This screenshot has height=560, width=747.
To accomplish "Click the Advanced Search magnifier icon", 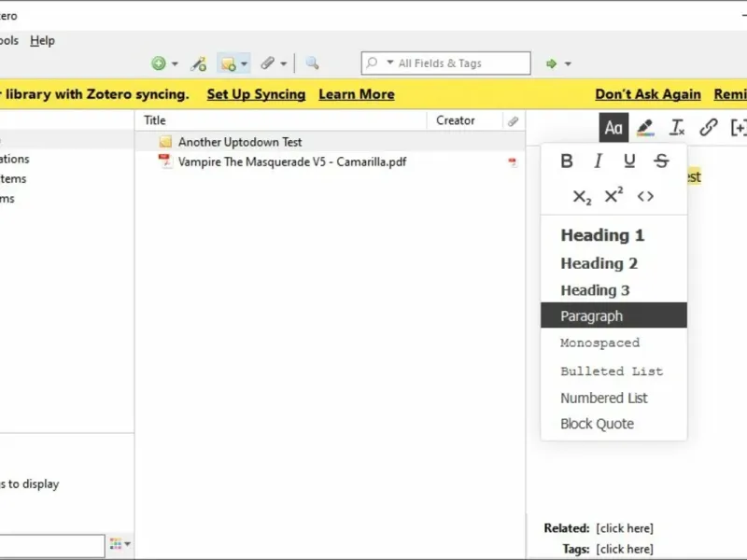I will tap(312, 63).
